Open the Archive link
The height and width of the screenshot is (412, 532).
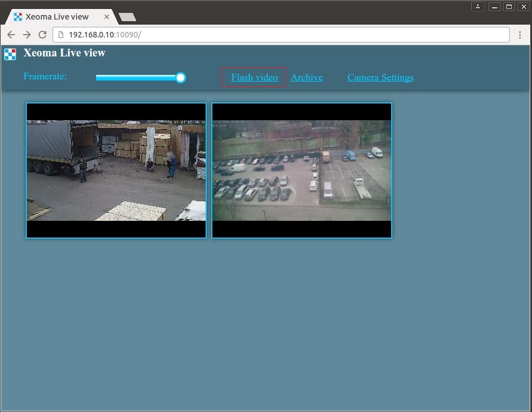click(x=307, y=77)
